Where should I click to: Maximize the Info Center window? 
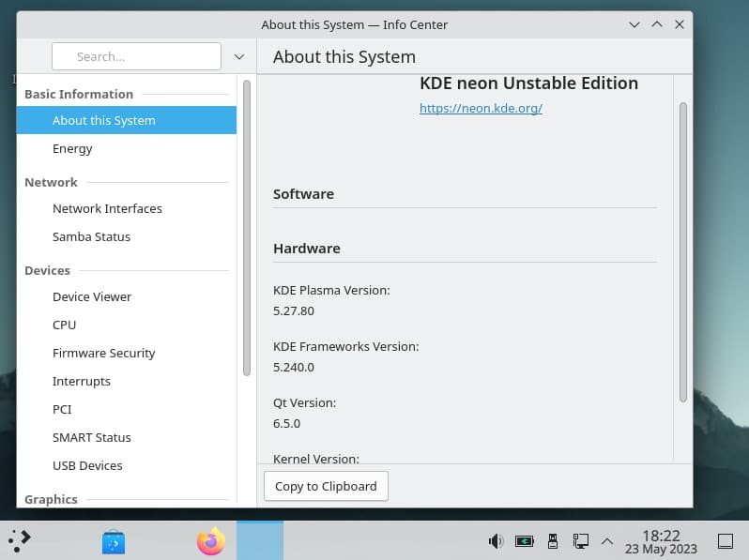[657, 24]
